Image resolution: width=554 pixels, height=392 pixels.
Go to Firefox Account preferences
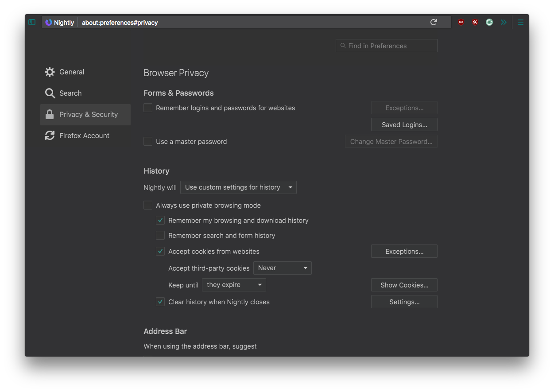point(85,136)
